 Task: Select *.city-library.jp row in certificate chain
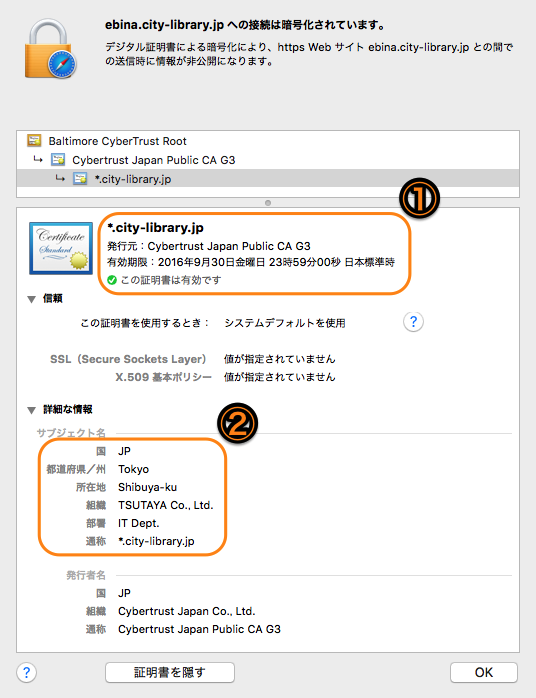[x=268, y=179]
